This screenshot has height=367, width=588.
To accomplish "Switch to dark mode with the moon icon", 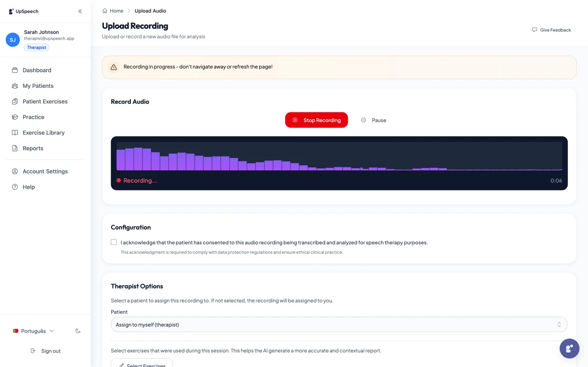I will coord(77,331).
